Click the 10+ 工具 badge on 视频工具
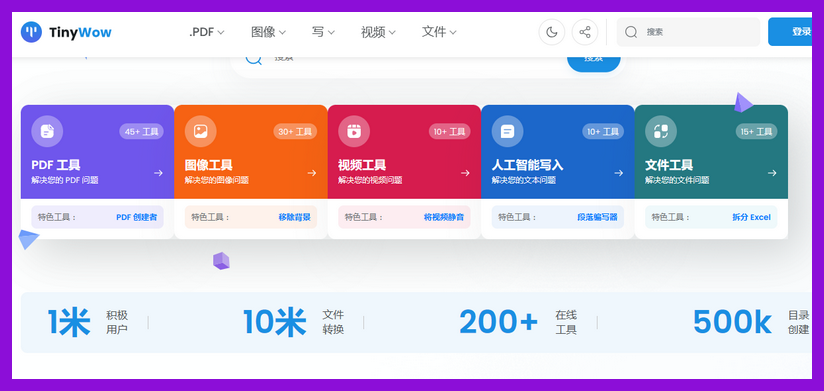The height and width of the screenshot is (391, 824). 449,131
